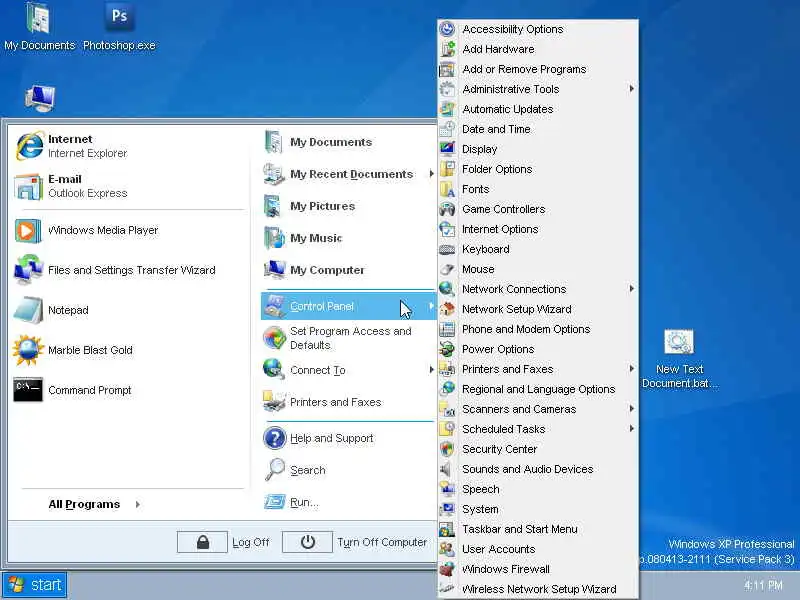800x600 pixels.
Task: Select Wireless Network Setup Wizard entry
Action: [x=538, y=589]
